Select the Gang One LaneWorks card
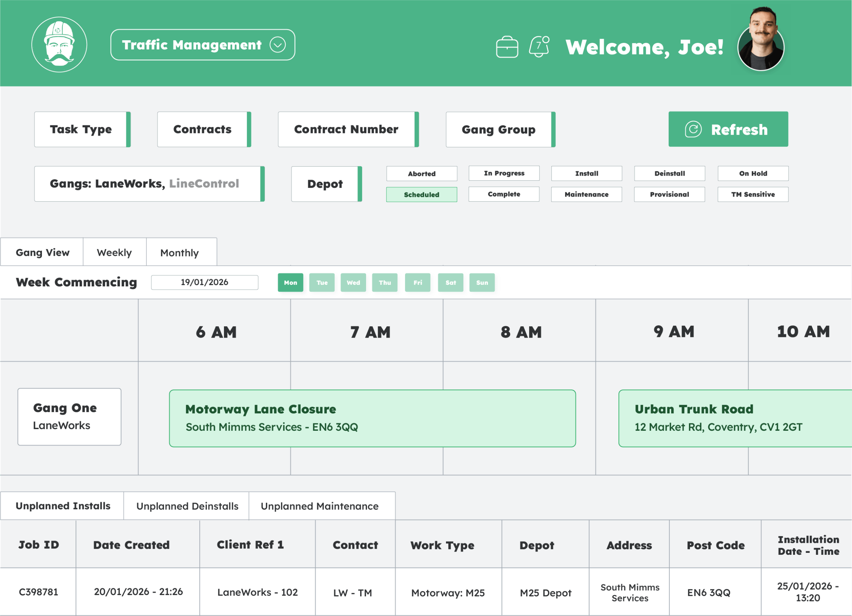Viewport: 852px width, 616px height. click(70, 417)
